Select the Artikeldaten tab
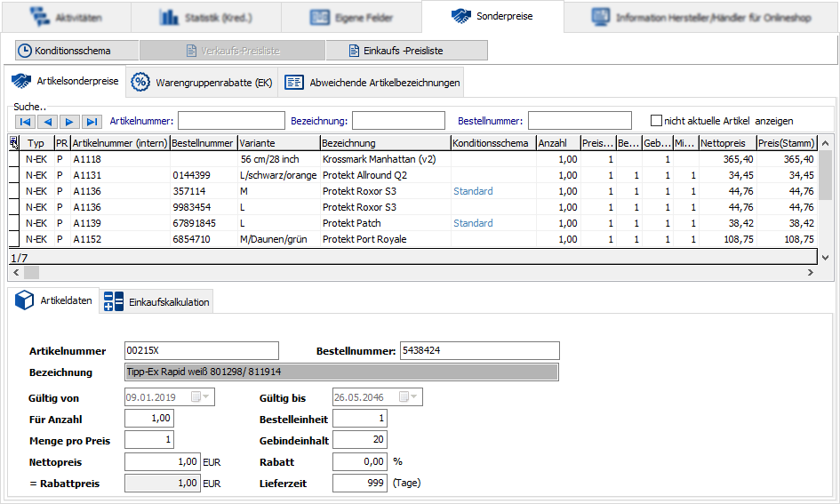Screen dimensions: 840x504 [x=53, y=300]
